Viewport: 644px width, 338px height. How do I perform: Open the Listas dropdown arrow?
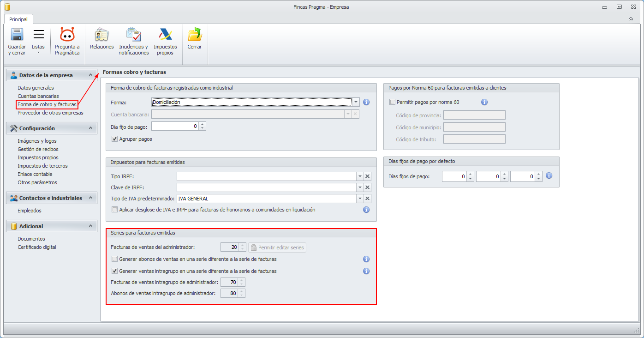coord(38,52)
